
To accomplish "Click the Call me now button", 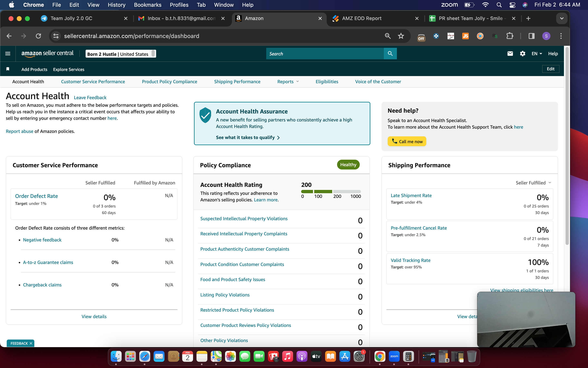I will point(407,141).
